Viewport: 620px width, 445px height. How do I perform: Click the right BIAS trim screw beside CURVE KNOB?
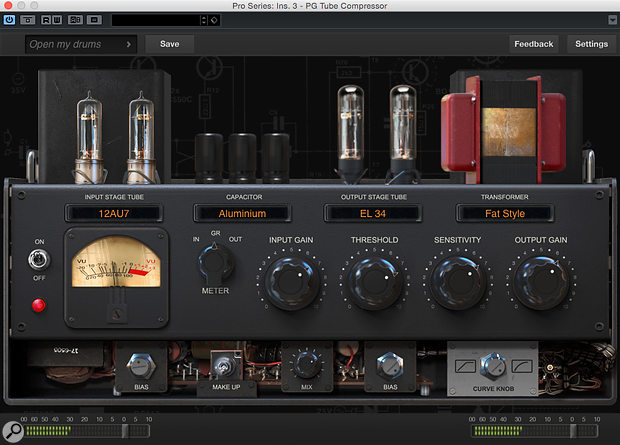click(x=390, y=365)
